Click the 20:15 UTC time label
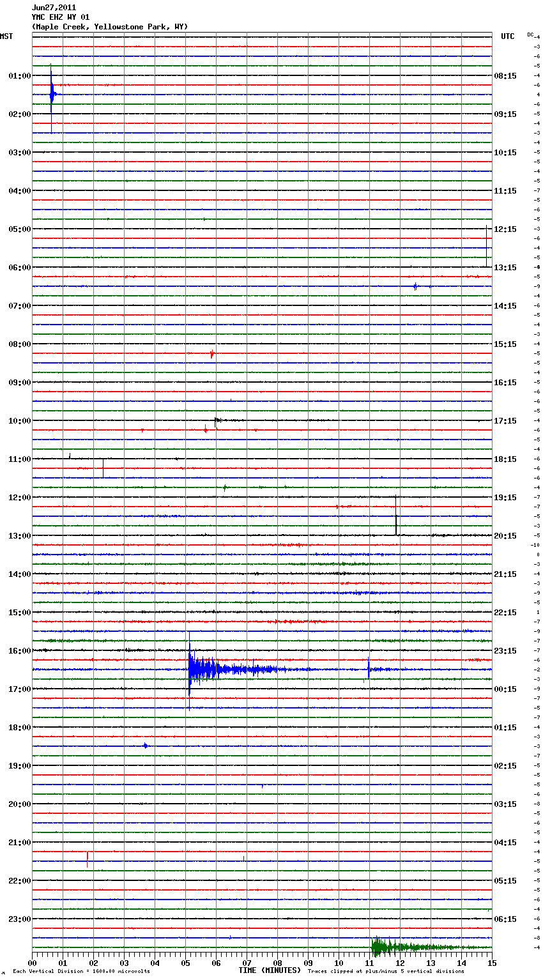 pos(505,535)
